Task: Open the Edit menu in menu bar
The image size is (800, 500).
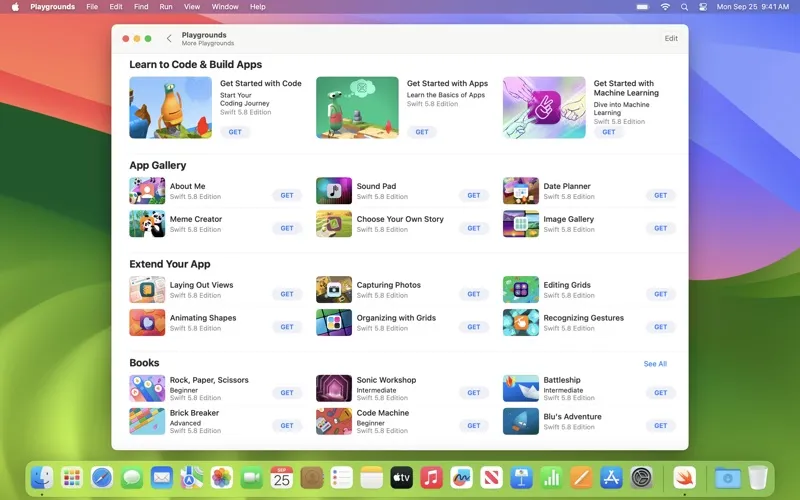Action: click(x=116, y=7)
